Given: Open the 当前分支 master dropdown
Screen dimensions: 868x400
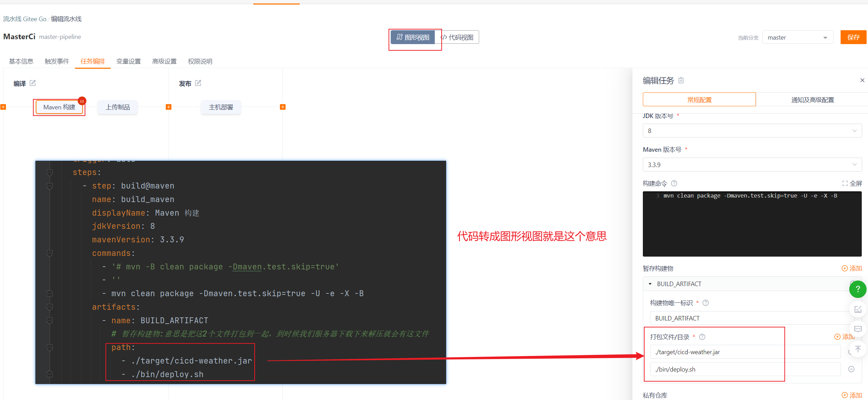Looking at the screenshot, I should (798, 37).
